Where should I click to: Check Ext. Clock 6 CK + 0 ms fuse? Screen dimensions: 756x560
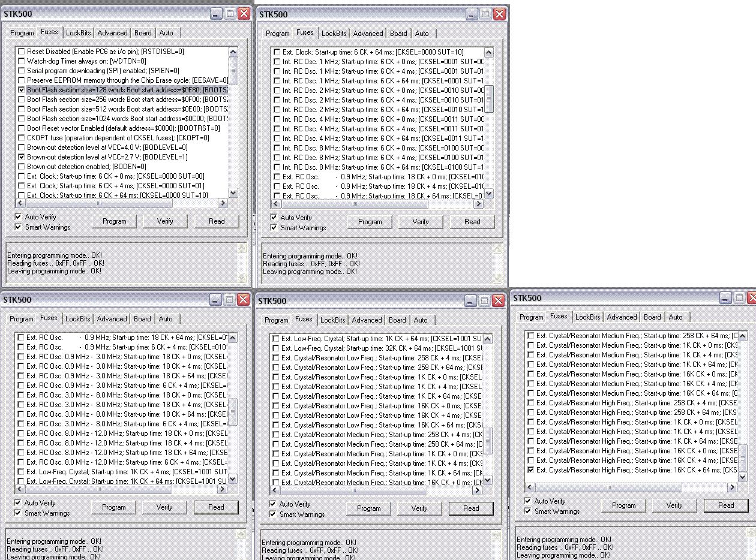pyautogui.click(x=22, y=176)
